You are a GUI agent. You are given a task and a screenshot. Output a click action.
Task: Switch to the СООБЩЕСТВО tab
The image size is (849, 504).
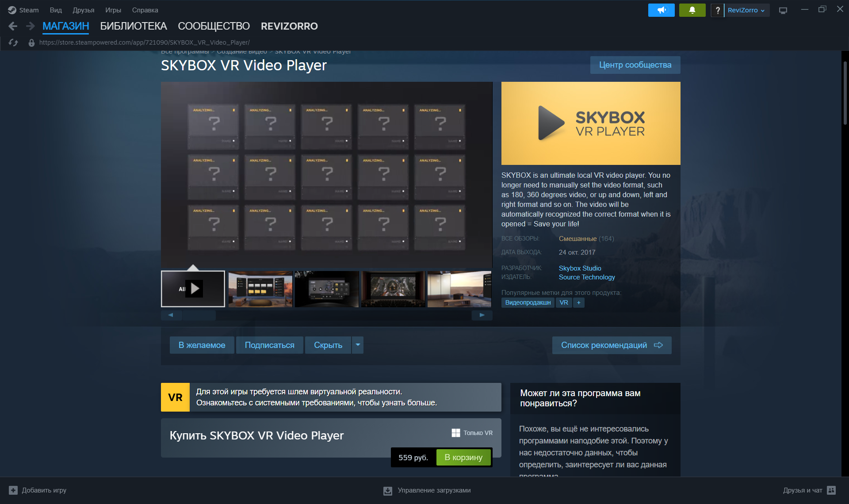[214, 26]
